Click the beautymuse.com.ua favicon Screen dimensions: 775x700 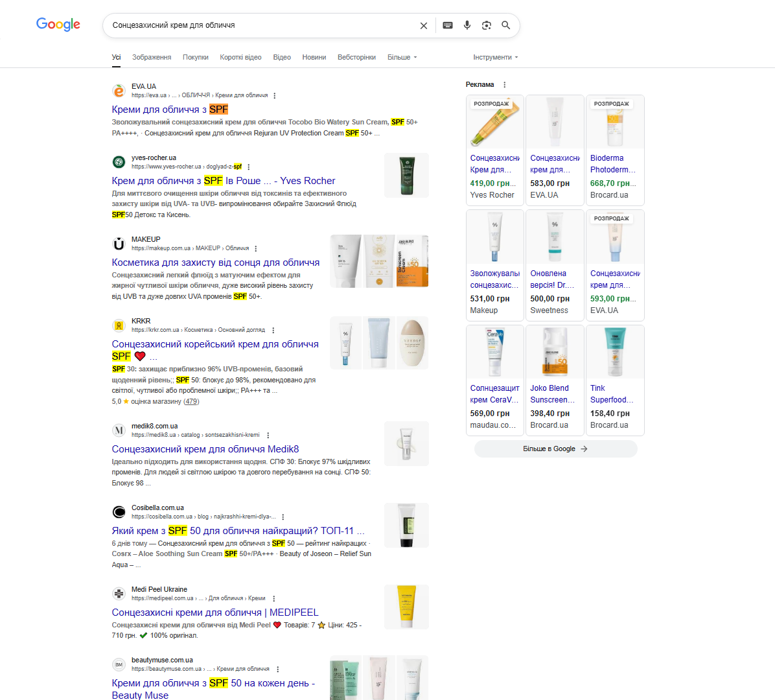click(119, 664)
